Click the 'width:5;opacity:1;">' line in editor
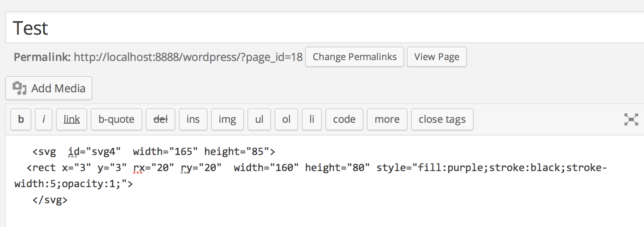 point(74,184)
